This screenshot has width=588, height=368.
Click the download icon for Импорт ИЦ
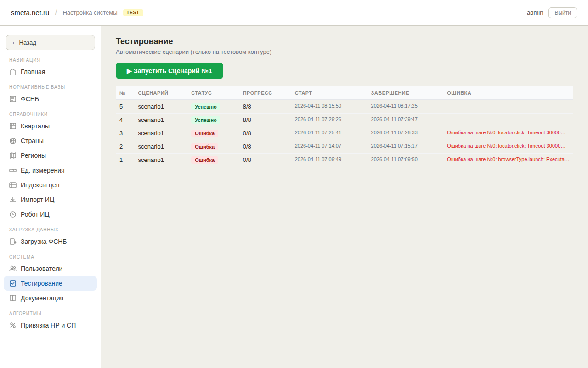pos(13,200)
